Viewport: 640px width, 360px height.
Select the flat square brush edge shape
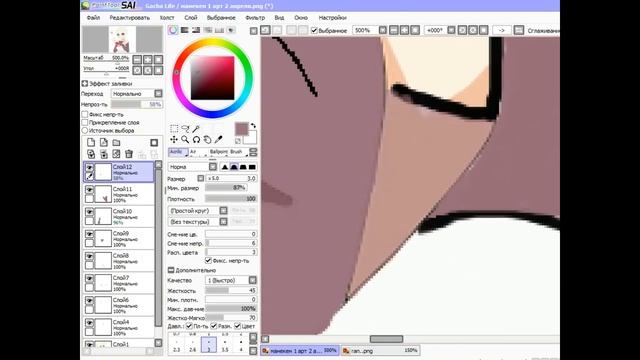[252, 167]
